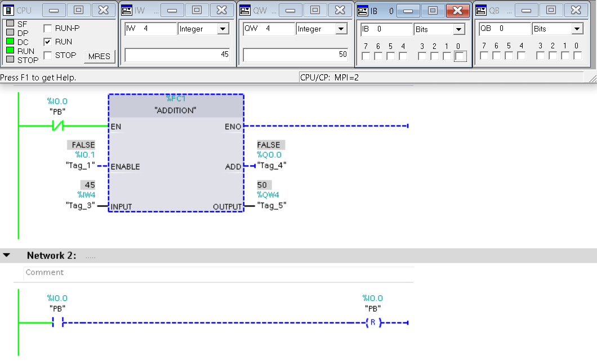Open the IB format dropdown showing Bits

459,29
